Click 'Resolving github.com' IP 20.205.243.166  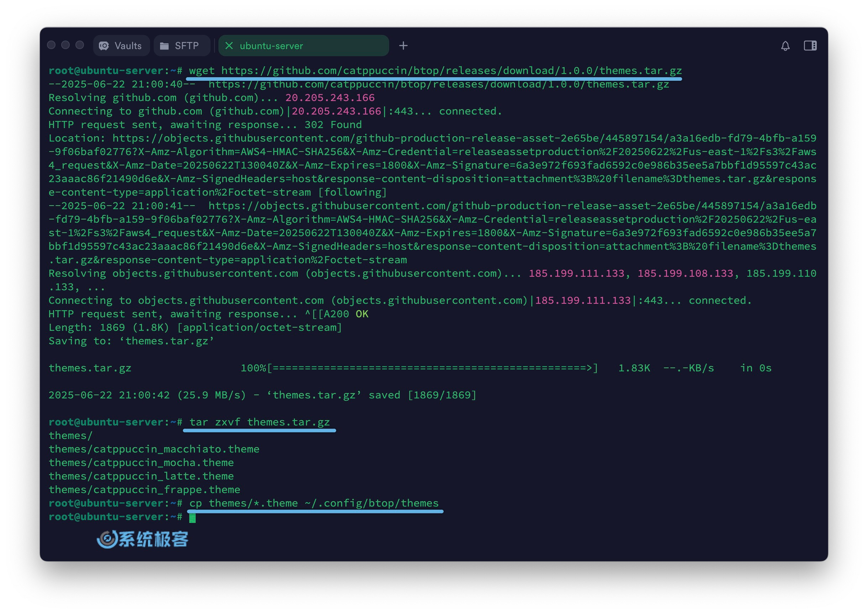click(330, 97)
